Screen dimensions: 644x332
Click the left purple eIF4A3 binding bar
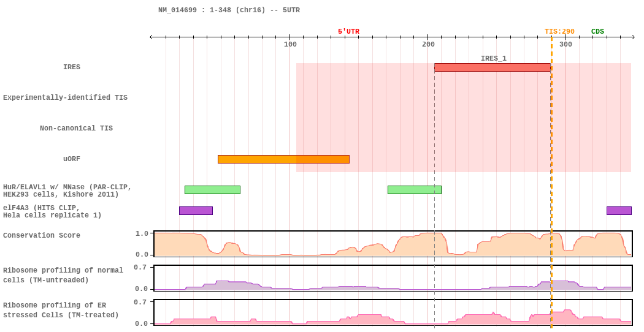[196, 211]
